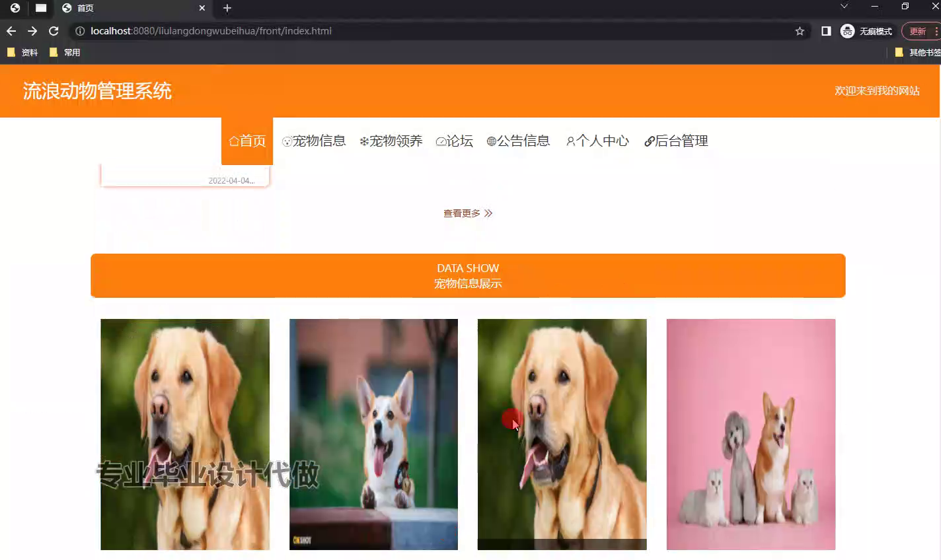Screen dimensions: 941x560
Task: Focus the localhost address bar
Action: pyautogui.click(x=436, y=31)
